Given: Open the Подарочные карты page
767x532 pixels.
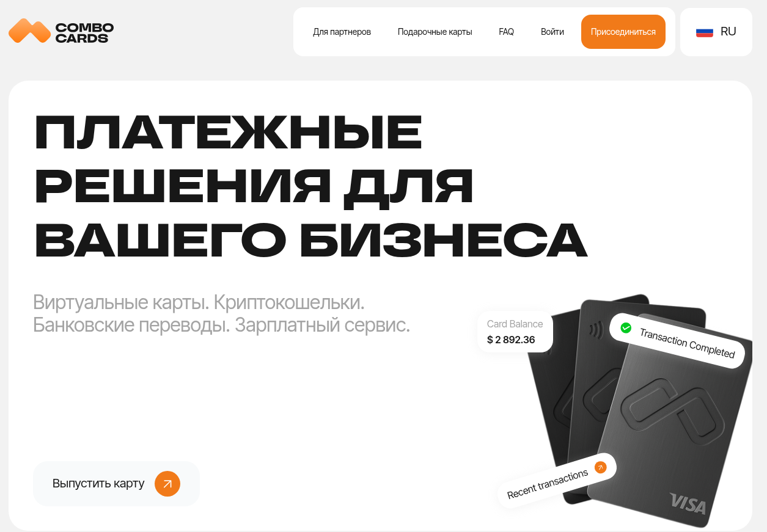Looking at the screenshot, I should [x=435, y=32].
